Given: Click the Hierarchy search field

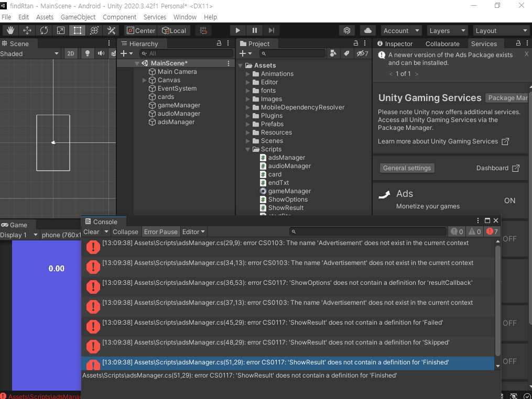Looking at the screenshot, I should point(187,53).
